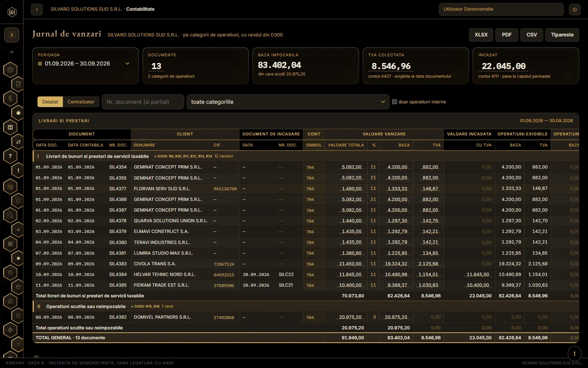
Task: Open the briefcase sidebar hexagon
Action: pos(10,301)
